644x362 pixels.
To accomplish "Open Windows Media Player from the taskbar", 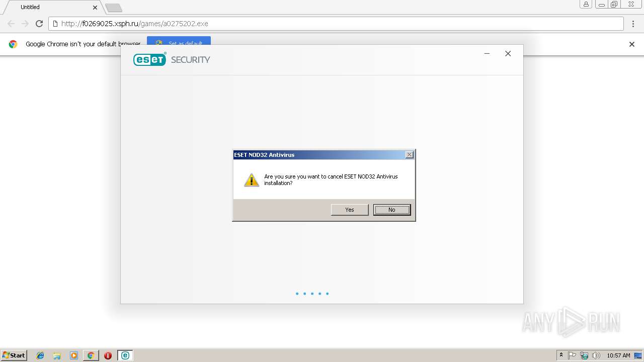I will [74, 355].
